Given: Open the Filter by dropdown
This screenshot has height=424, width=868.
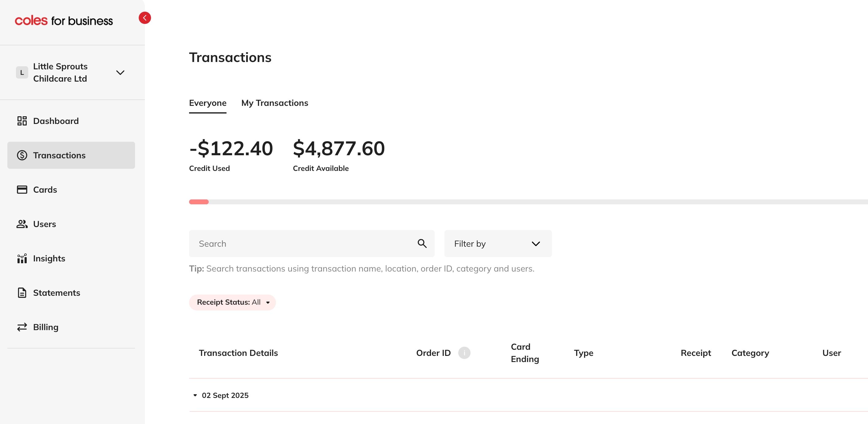Looking at the screenshot, I should click(x=498, y=244).
